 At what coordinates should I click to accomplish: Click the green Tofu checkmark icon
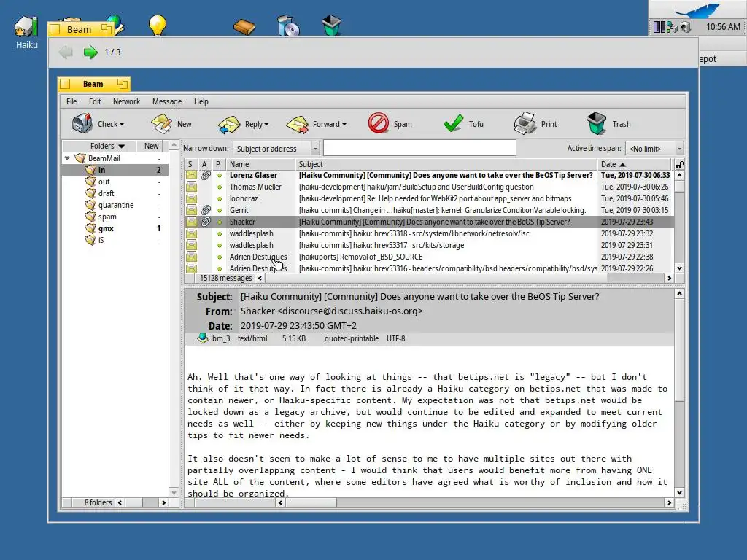[x=452, y=122]
